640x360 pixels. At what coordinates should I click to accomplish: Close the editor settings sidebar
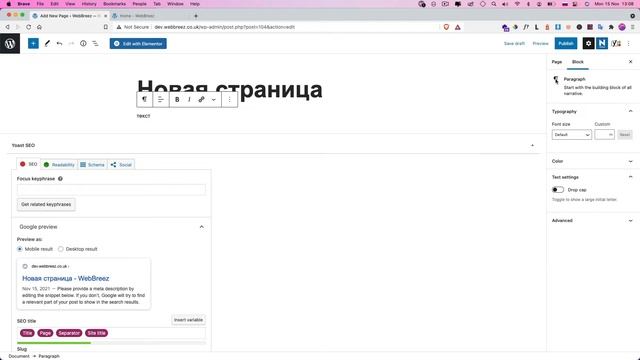pos(630,62)
